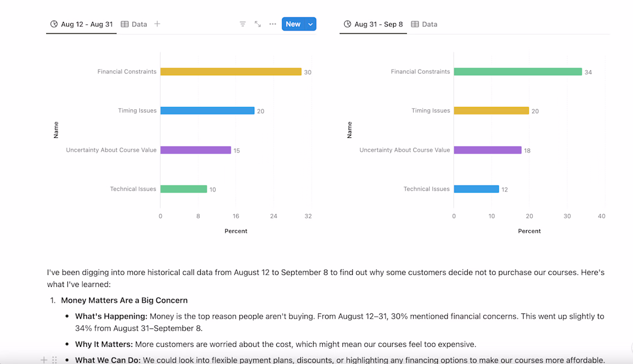The image size is (633, 364).
Task: Open the left chart's Data tab
Action: (134, 24)
